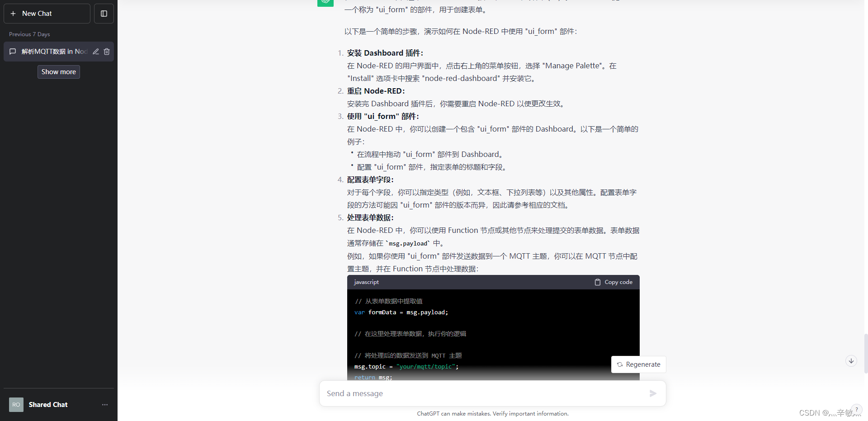This screenshot has height=421, width=868.
Task: Send the message with the paper-plane icon
Action: tap(653, 393)
